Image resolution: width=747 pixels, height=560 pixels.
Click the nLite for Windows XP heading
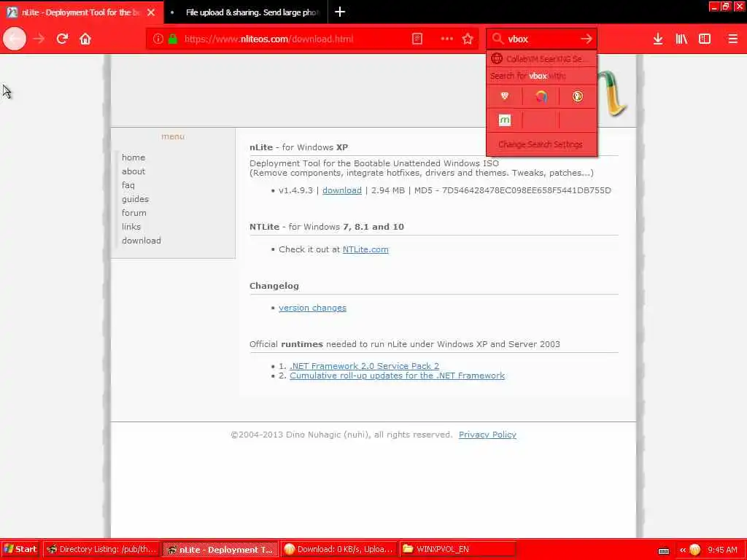point(298,147)
